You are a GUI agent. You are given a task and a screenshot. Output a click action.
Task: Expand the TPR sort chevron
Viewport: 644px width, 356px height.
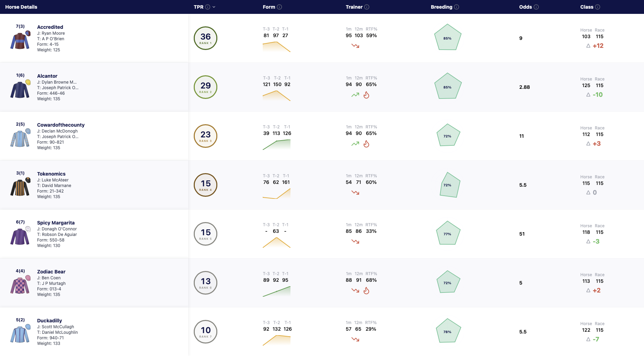[214, 7]
